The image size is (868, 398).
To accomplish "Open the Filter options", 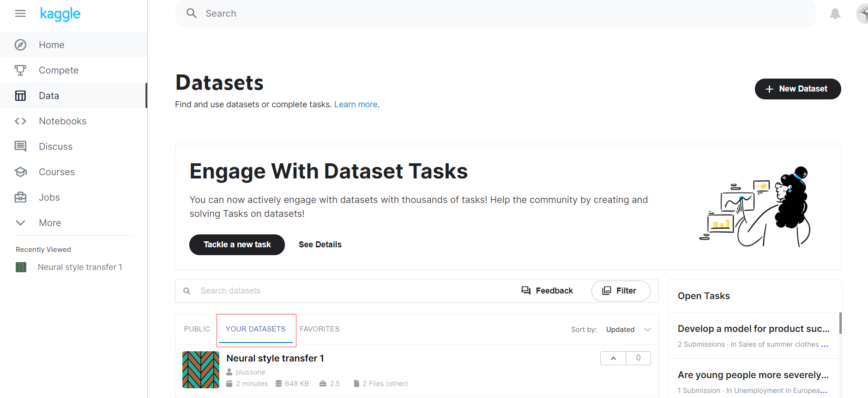I will point(621,291).
